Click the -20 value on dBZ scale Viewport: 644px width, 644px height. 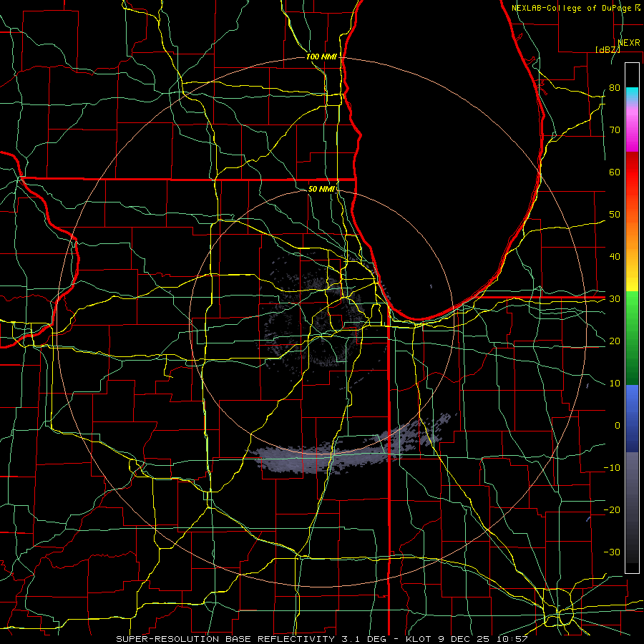pyautogui.click(x=612, y=510)
